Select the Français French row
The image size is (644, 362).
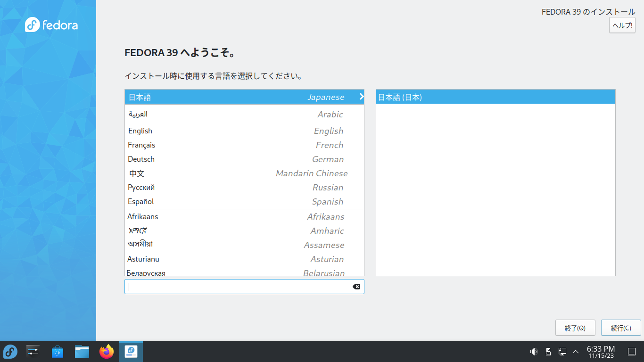tap(244, 145)
